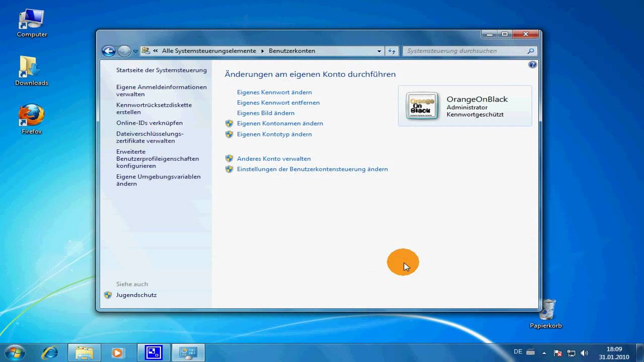Select the Systemsteuerung taskbar button
Screen dimensions: 644x362
(x=187, y=353)
